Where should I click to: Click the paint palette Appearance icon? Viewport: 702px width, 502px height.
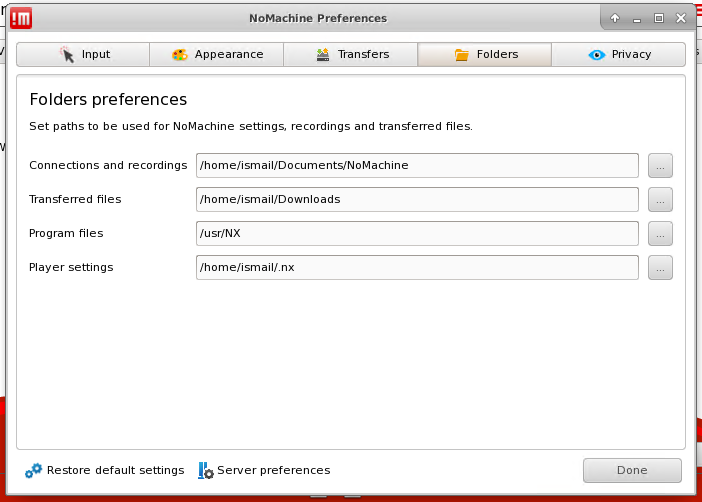180,55
